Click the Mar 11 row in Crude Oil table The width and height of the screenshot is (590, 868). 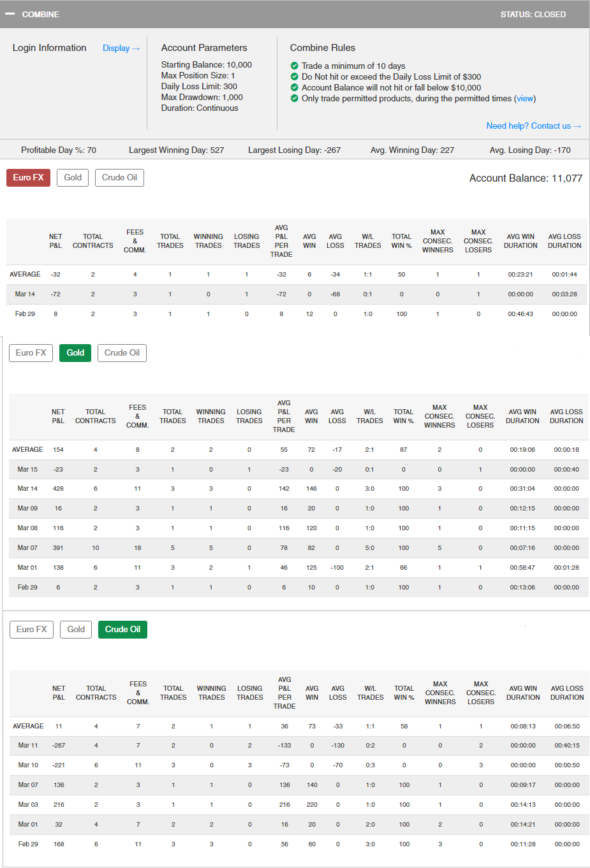pos(28,746)
